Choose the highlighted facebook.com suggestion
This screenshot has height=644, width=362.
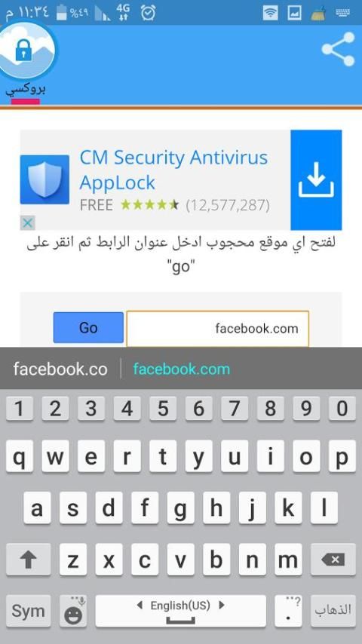(x=182, y=369)
